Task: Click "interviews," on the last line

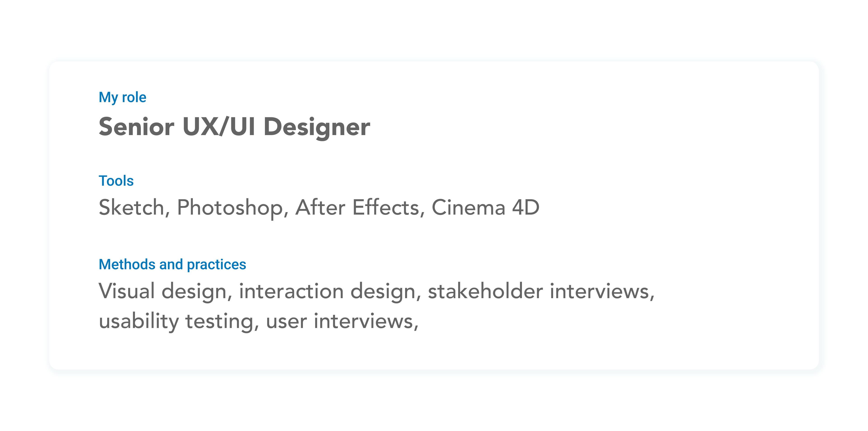Action: coord(366,321)
